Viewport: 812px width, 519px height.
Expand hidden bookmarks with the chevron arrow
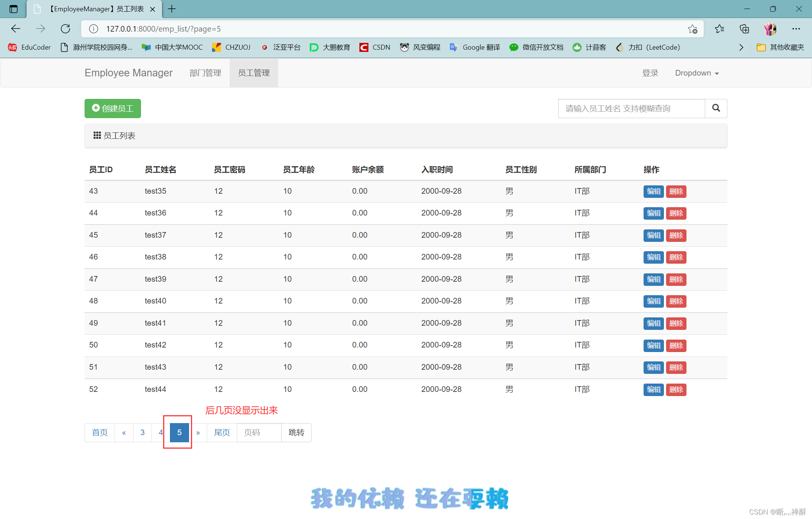coord(741,47)
